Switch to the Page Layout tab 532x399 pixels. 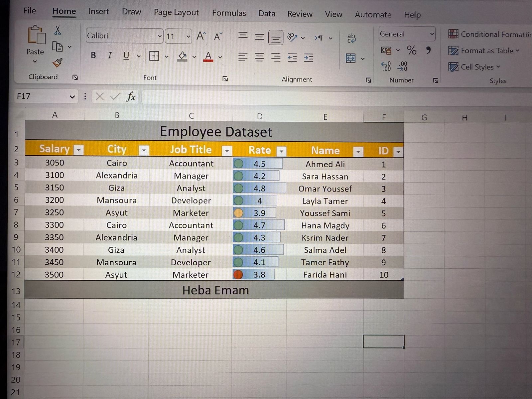click(176, 13)
